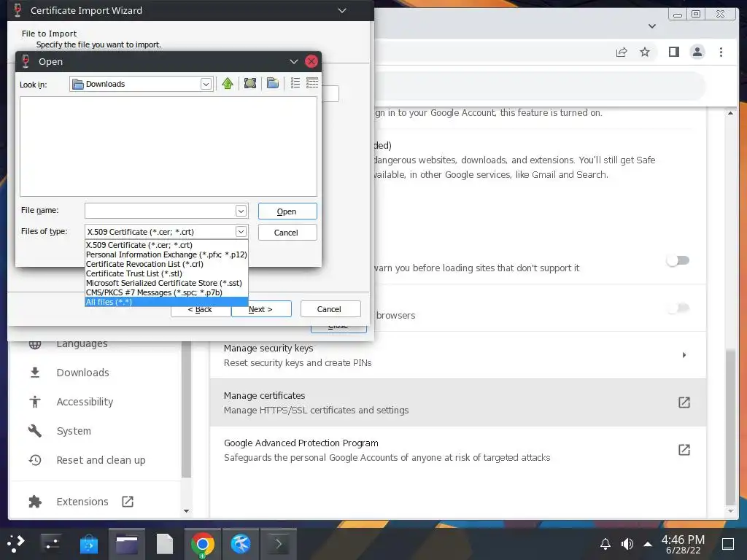Open Accessibility settings section
The width and height of the screenshot is (747, 560).
[x=85, y=402]
